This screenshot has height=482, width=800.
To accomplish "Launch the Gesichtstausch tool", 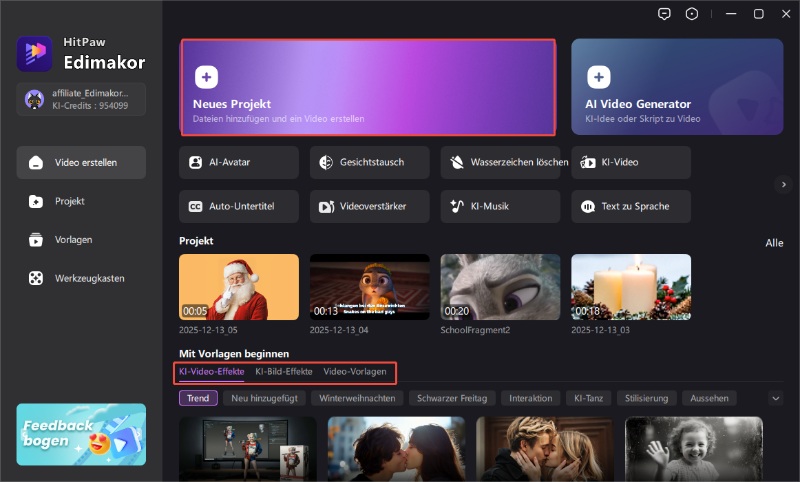I will pos(369,162).
